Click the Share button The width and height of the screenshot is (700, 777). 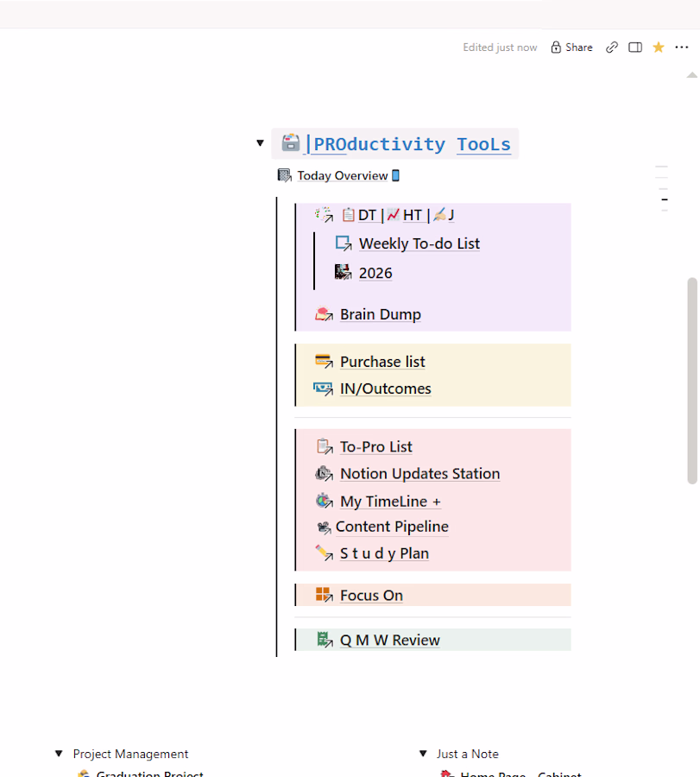[571, 47]
